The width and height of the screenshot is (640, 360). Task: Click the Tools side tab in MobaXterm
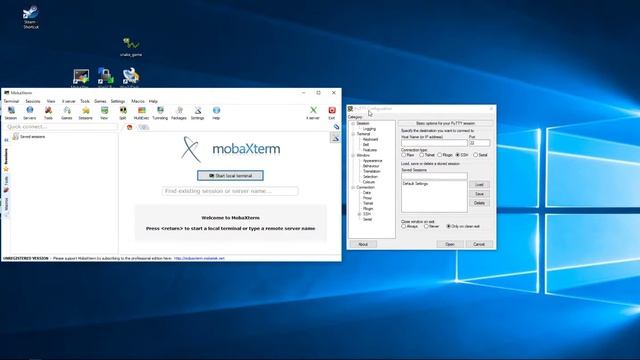[x=6, y=184]
